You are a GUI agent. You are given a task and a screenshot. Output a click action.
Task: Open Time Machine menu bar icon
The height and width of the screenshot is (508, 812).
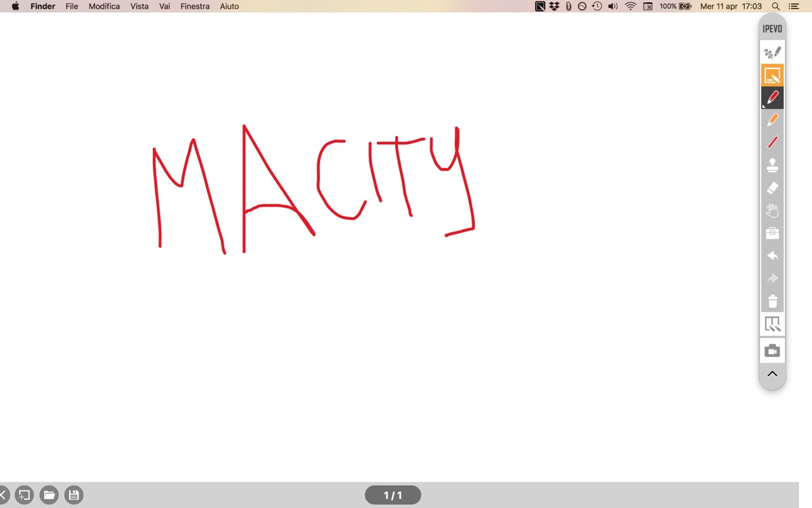pos(597,6)
